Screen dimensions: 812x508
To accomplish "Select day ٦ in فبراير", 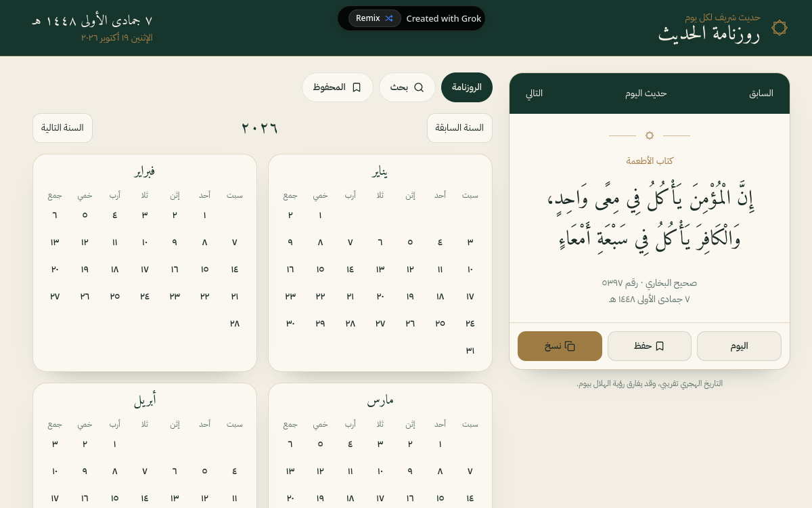I will [55, 215].
